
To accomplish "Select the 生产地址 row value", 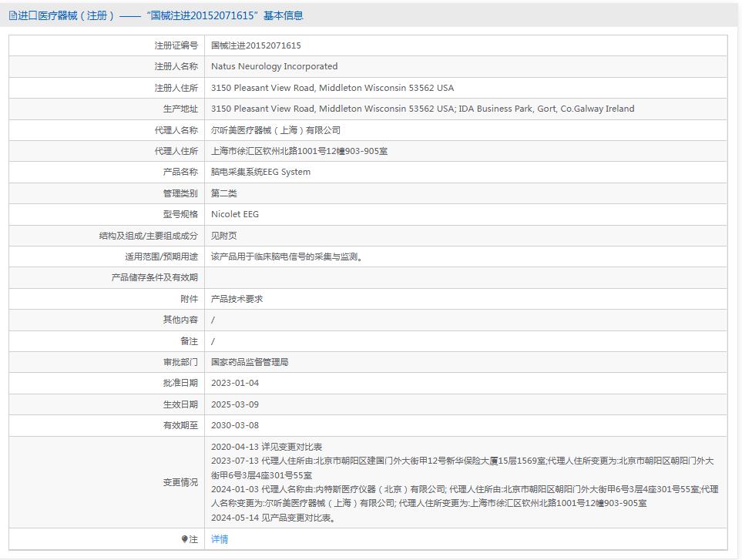I will pos(421,109).
